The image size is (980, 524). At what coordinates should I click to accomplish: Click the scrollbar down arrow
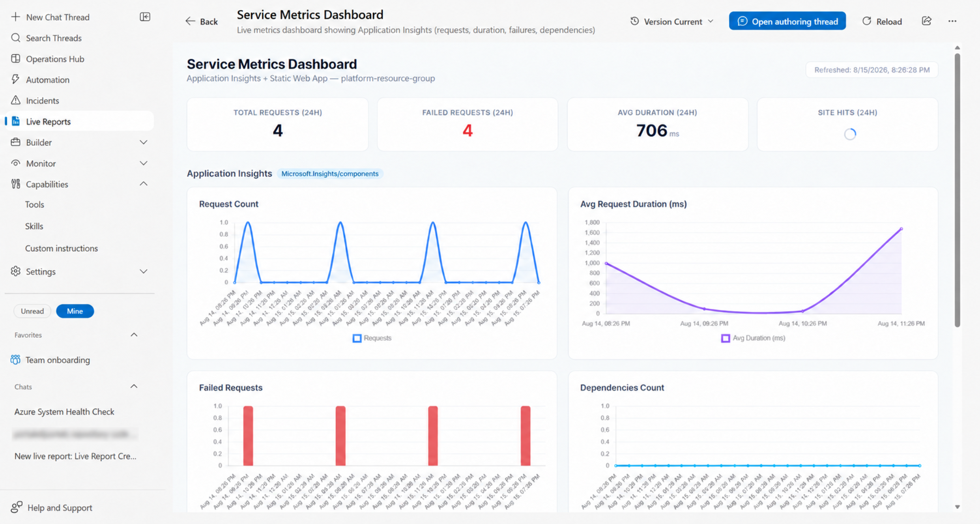[x=957, y=507]
